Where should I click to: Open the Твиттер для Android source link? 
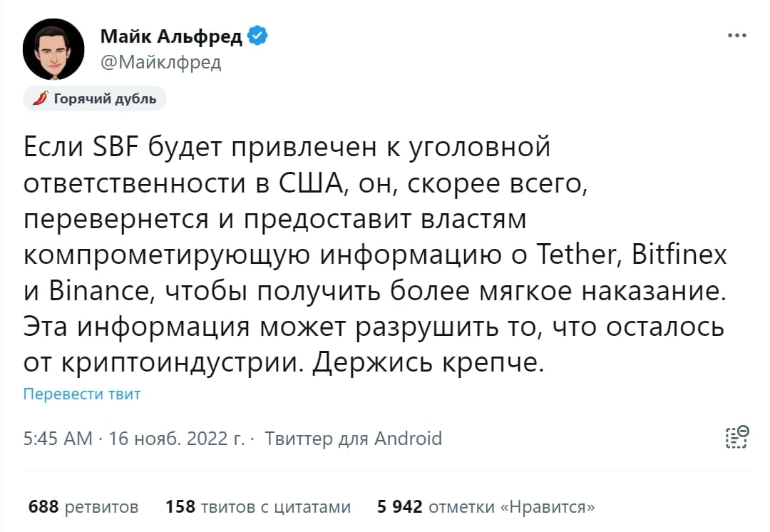click(x=353, y=438)
